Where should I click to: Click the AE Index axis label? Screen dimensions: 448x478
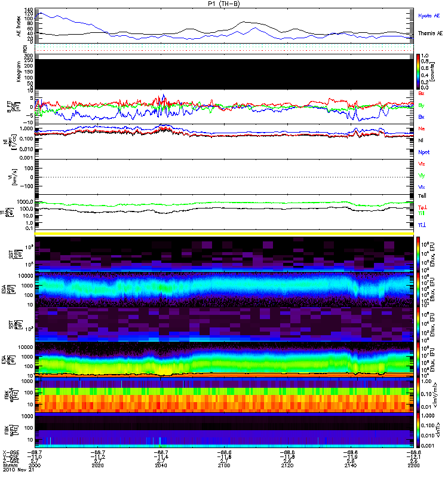[19, 26]
